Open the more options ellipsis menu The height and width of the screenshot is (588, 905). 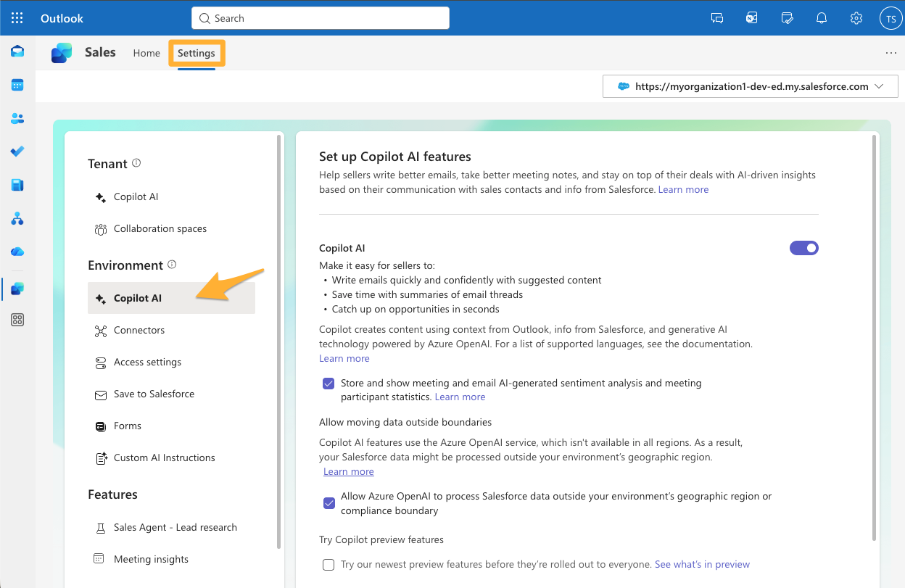pos(890,53)
